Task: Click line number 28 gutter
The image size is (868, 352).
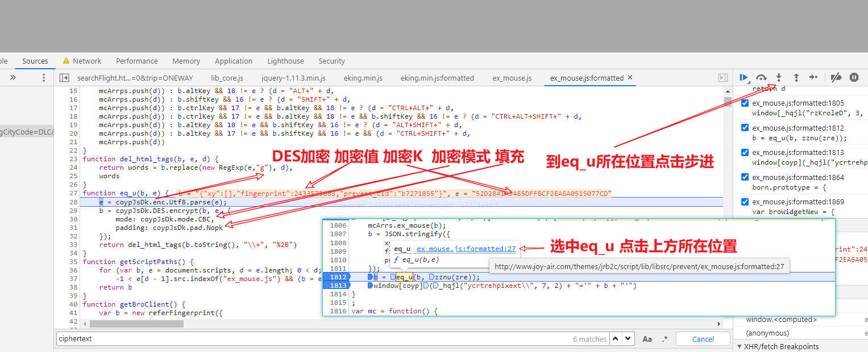Action: coord(73,202)
